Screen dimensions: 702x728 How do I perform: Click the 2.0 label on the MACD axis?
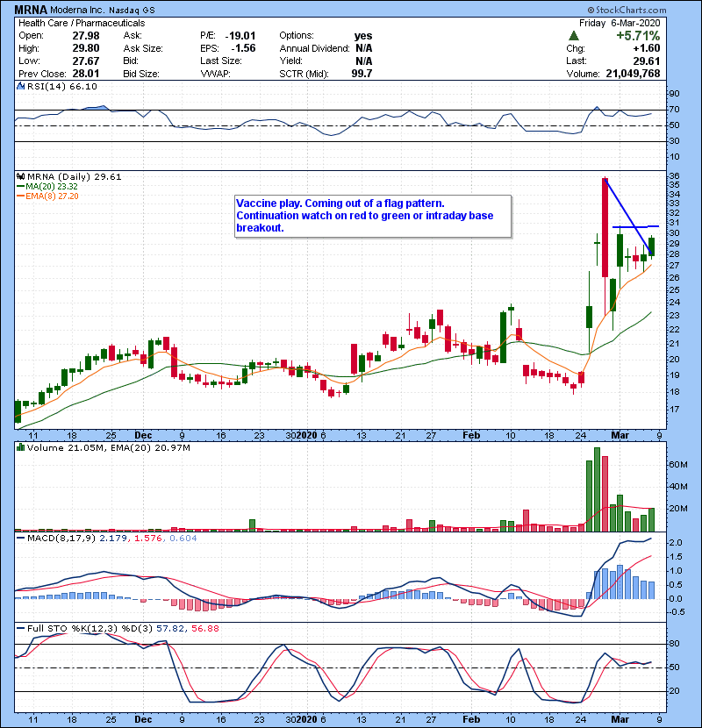[676, 543]
